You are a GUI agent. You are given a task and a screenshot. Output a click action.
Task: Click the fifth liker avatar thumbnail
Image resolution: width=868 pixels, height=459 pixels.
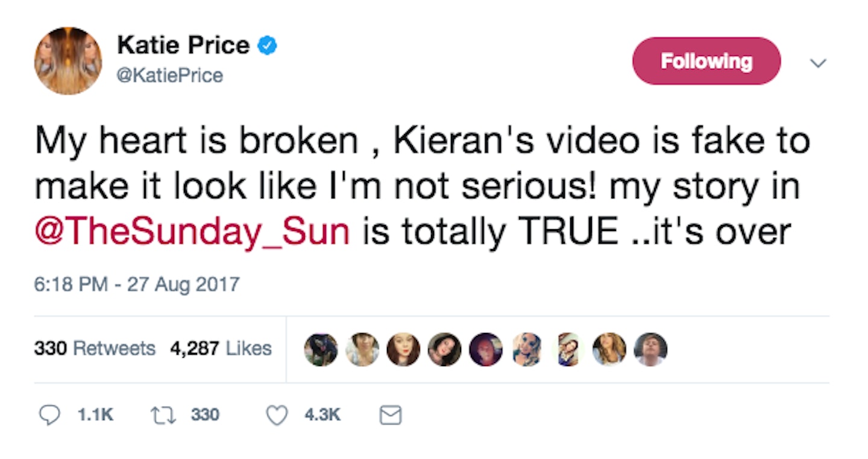(x=486, y=349)
